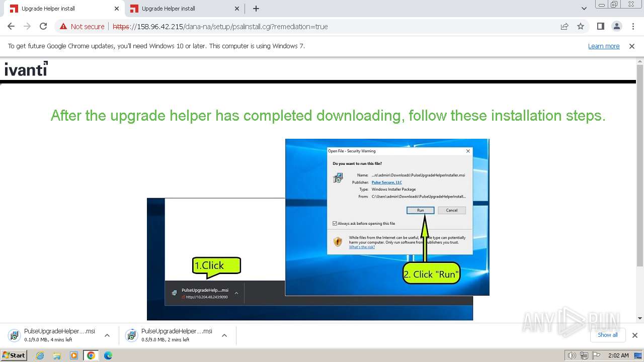Share this page from the address bar
The width and height of the screenshot is (644, 362).
565,26
